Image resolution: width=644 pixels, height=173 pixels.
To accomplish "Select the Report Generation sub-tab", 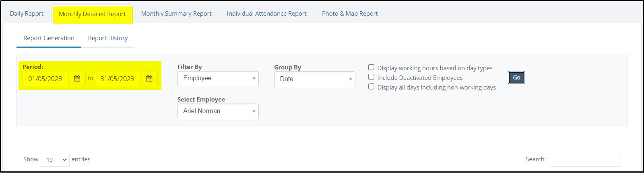I will coord(49,38).
